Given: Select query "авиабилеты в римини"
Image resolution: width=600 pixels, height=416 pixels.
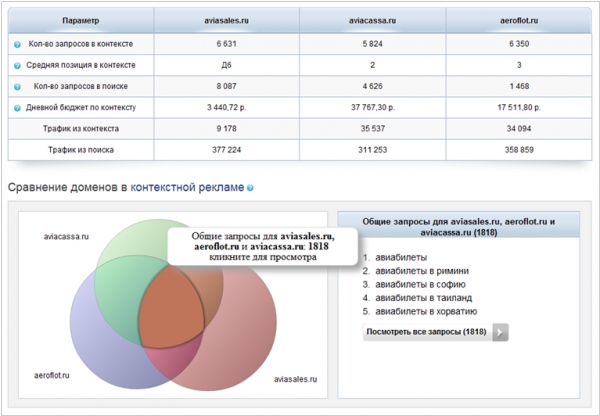Looking at the screenshot, I should point(422,271).
